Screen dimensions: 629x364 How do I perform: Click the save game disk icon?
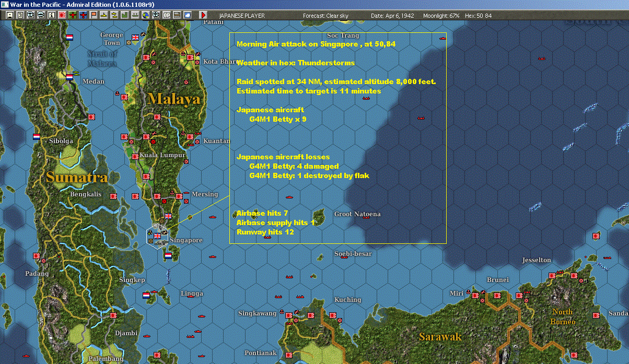point(10,16)
